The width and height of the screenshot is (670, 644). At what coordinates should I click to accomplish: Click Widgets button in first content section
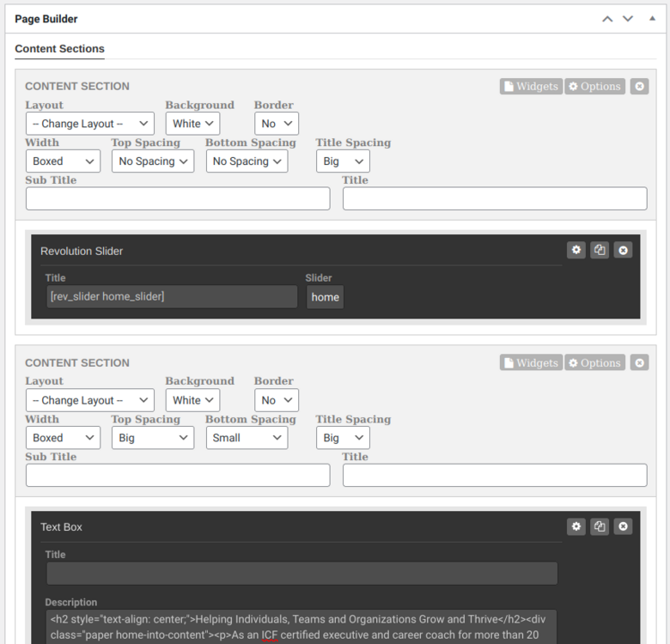pyautogui.click(x=531, y=87)
